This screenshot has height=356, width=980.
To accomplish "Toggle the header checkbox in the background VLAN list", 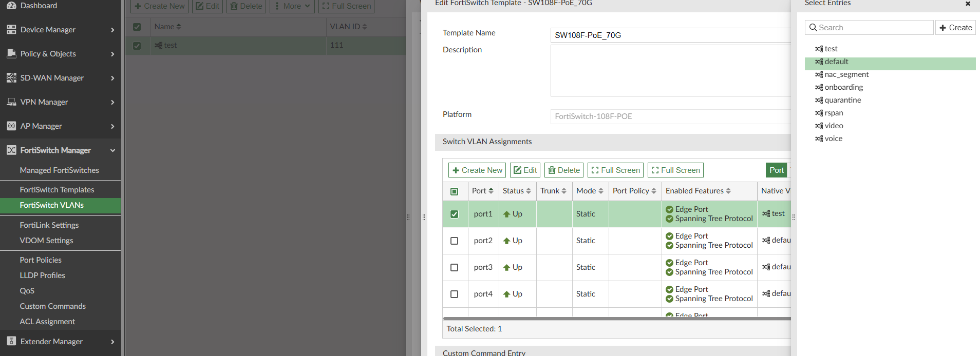I will 137,27.
